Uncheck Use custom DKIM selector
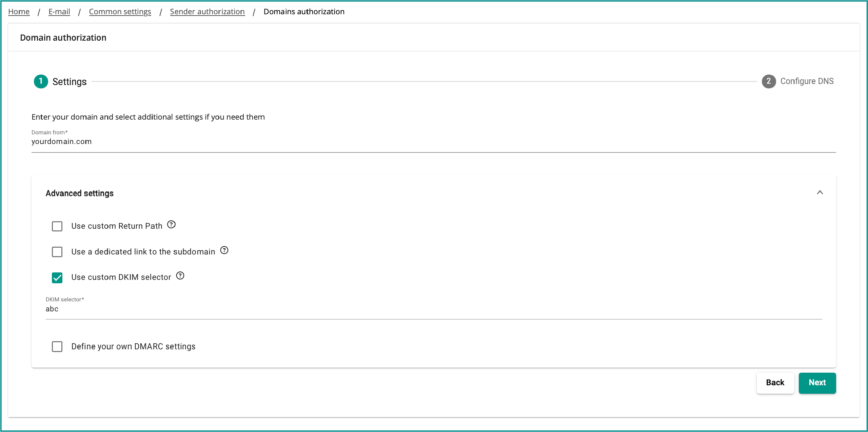This screenshot has width=868, height=432. point(57,277)
